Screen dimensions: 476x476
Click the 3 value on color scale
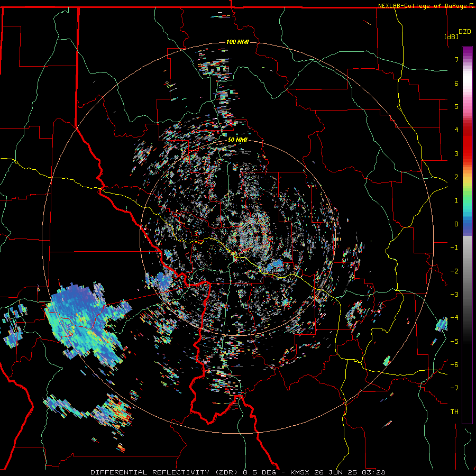point(456,153)
